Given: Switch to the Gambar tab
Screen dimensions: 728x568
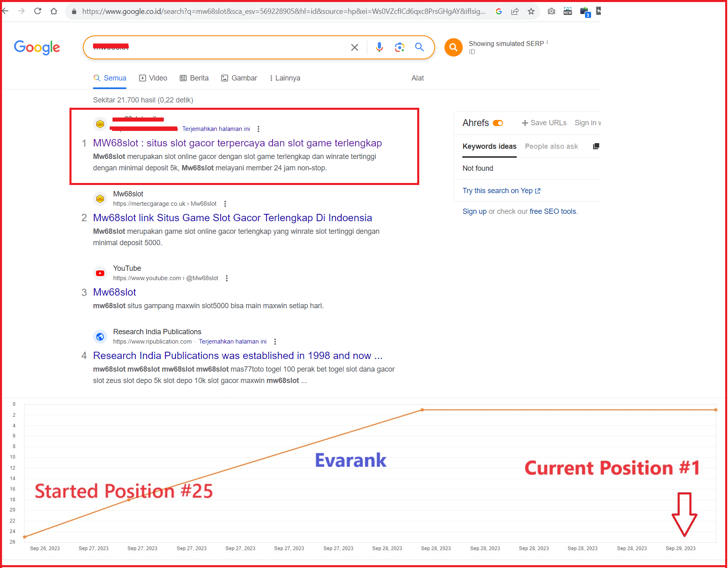Looking at the screenshot, I should tap(239, 78).
